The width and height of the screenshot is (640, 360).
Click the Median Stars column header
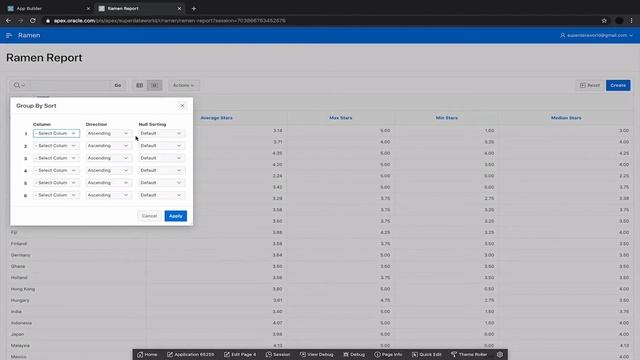click(566, 118)
